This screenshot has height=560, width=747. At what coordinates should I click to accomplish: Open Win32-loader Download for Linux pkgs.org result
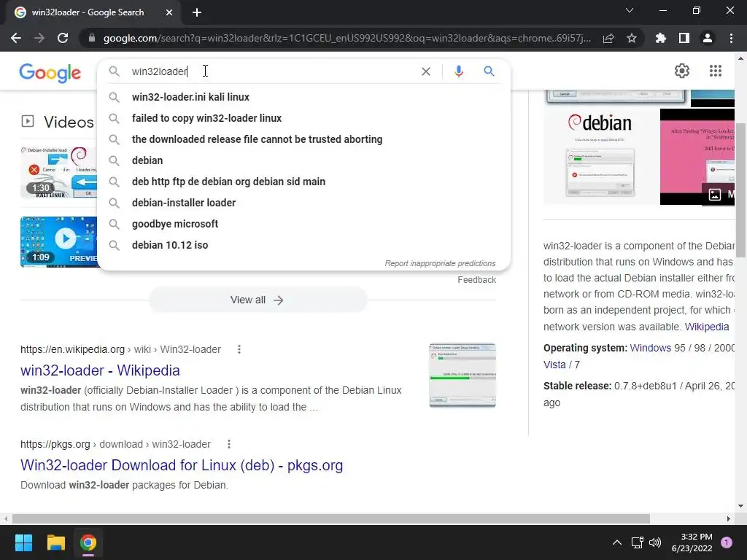click(182, 465)
